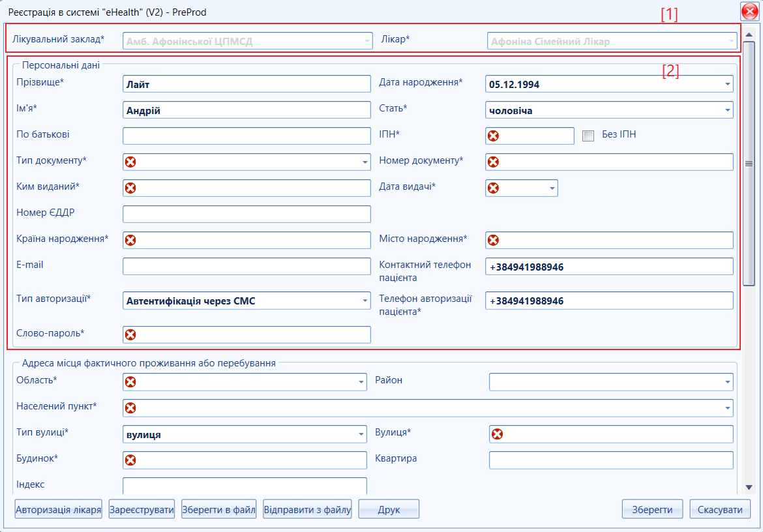Expand the Тип вулиці dropdown

[x=361, y=434]
